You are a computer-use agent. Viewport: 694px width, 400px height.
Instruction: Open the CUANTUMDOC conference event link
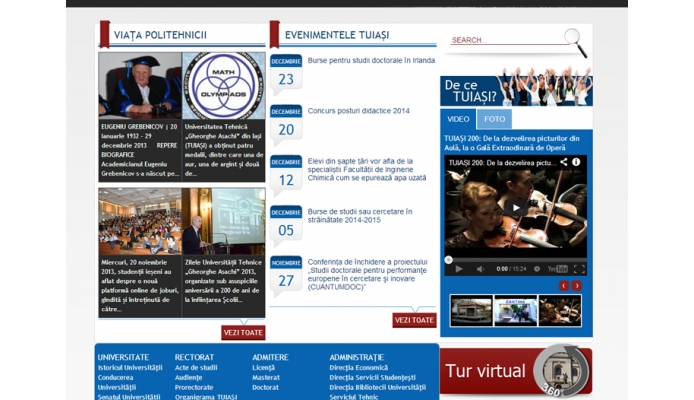[367, 275]
